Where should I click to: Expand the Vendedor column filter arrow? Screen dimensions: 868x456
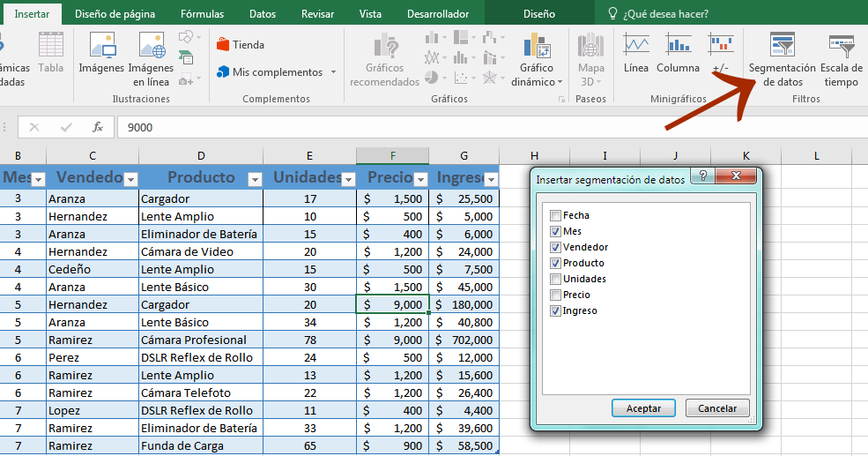pos(130,179)
